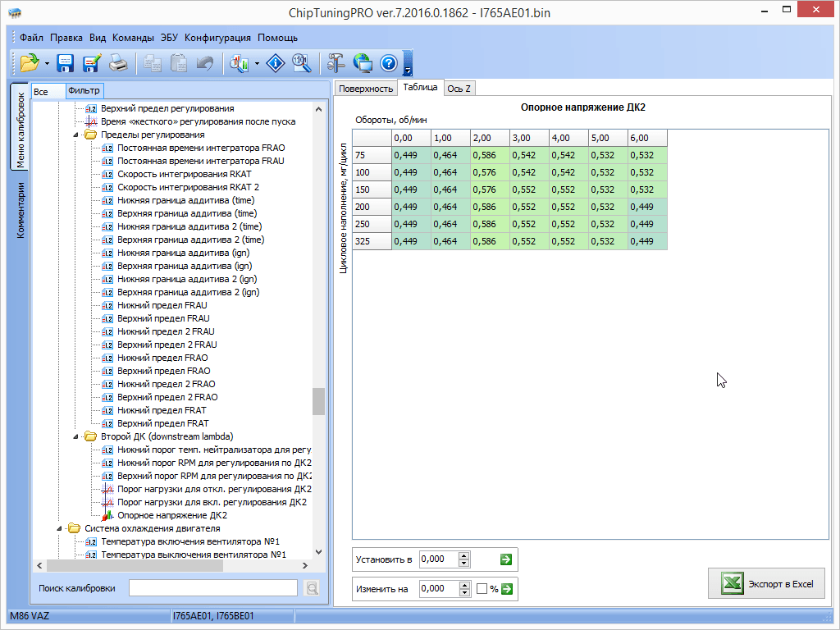Open settings with hammer and wrench icon
Viewport: 840px width, 630px height.
(x=336, y=63)
